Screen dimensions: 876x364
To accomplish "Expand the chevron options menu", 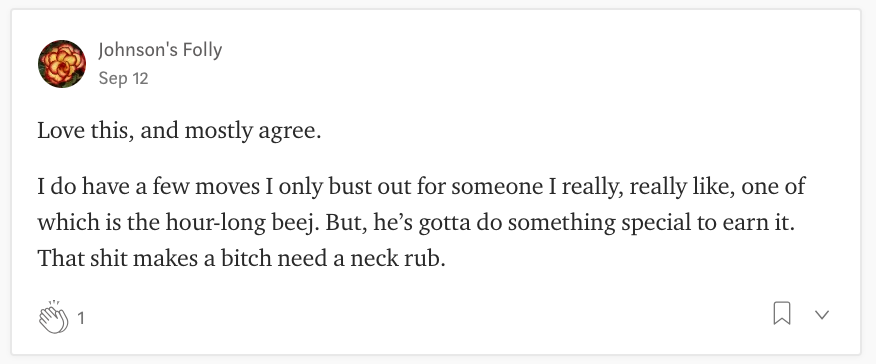I will tap(821, 314).
